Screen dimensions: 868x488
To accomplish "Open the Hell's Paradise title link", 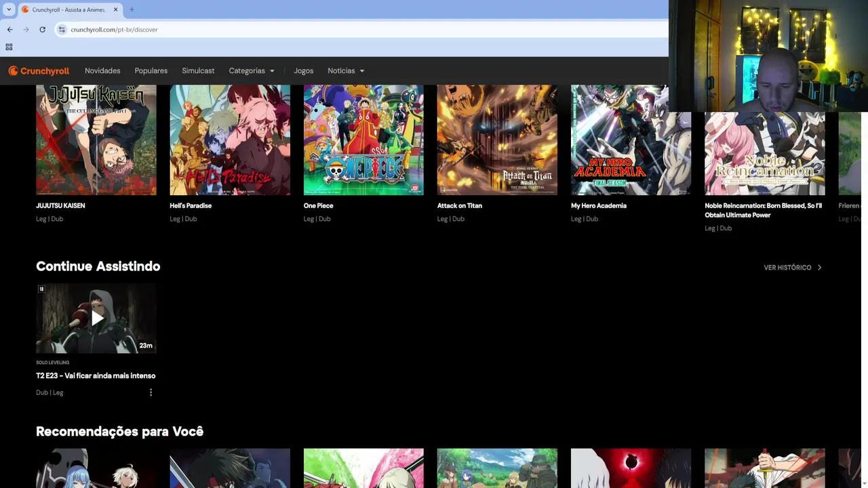I will tap(191, 205).
